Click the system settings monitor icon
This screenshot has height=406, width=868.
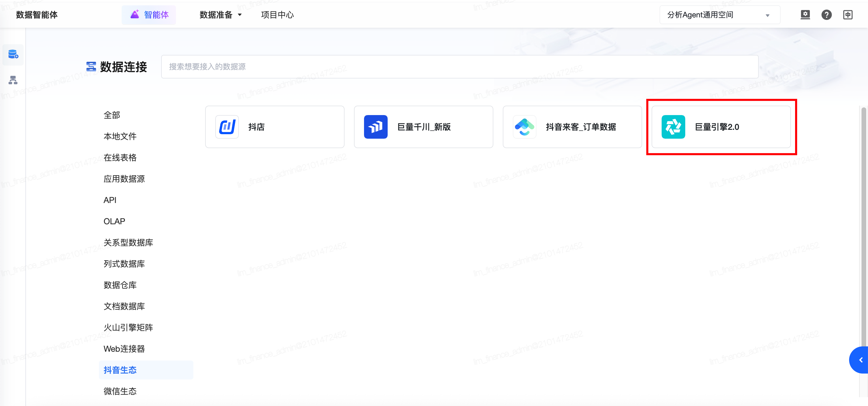click(805, 15)
